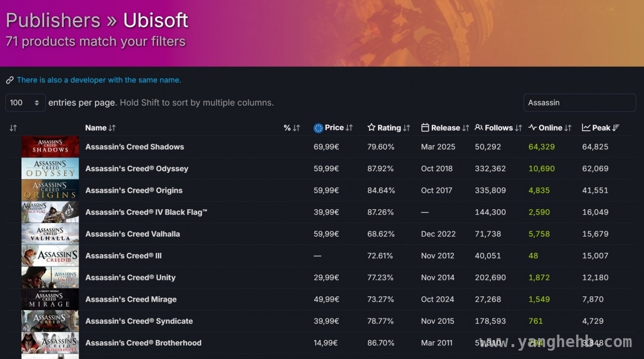
Task: Click the Valhalla game thumbnail
Action: 50,234
